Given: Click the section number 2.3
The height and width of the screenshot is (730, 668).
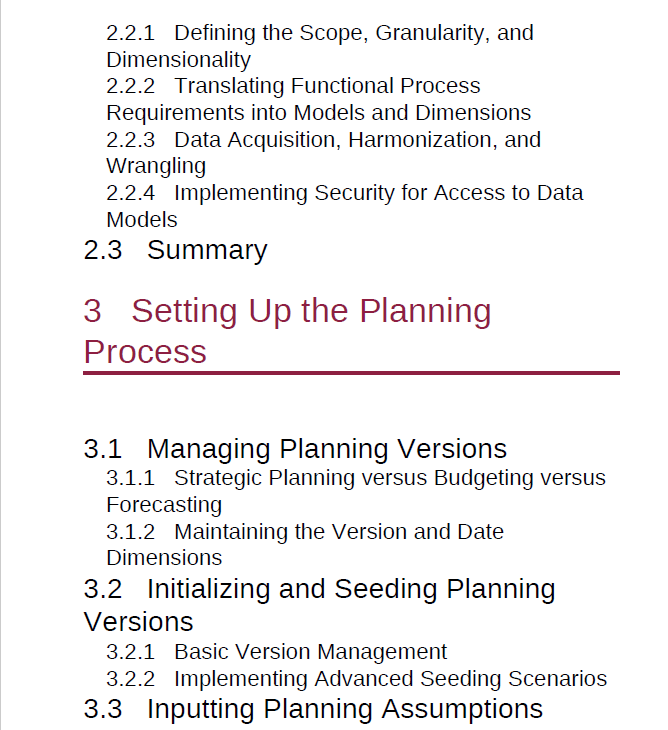Looking at the screenshot, I should 103,250.
